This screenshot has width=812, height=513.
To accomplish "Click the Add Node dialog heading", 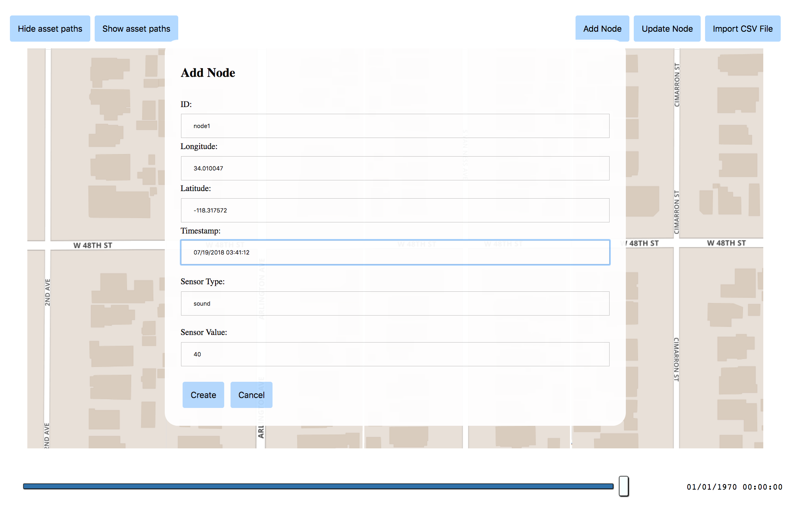I will point(208,73).
